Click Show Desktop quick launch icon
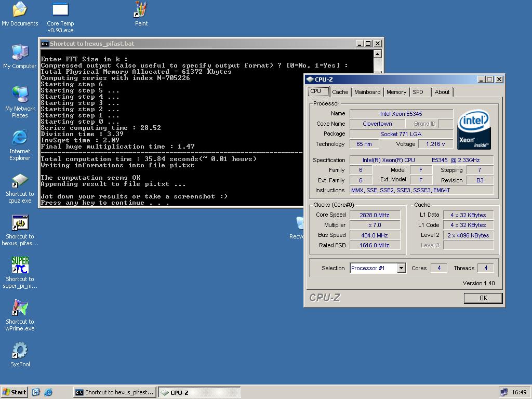This screenshot has height=399, width=532. pyautogui.click(x=36, y=392)
